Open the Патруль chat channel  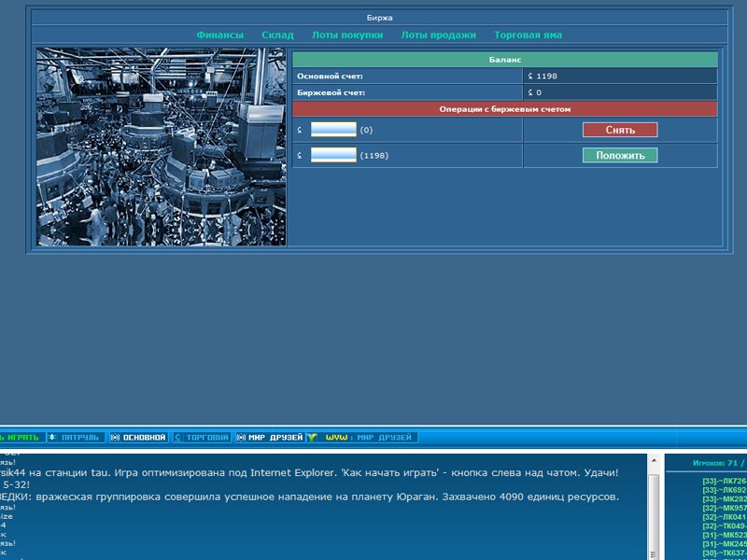76,437
